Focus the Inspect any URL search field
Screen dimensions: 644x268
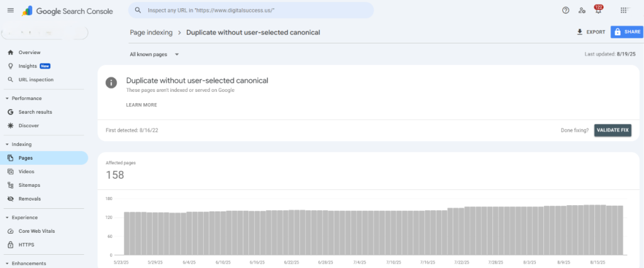(x=251, y=10)
